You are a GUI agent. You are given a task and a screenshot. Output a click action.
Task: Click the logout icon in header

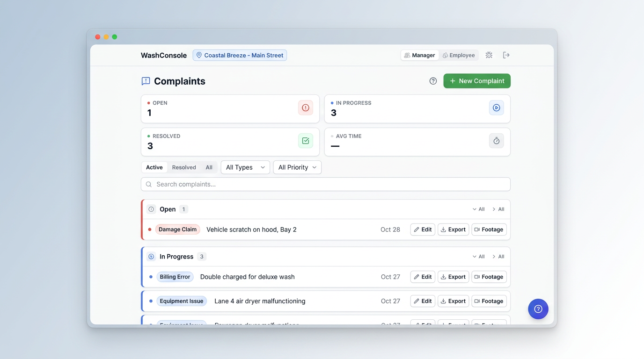[506, 55]
